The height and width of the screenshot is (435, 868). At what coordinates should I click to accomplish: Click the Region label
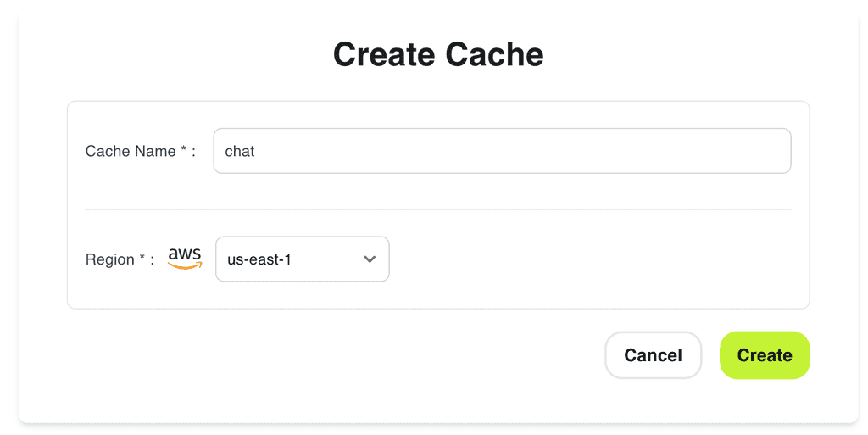[x=110, y=259]
